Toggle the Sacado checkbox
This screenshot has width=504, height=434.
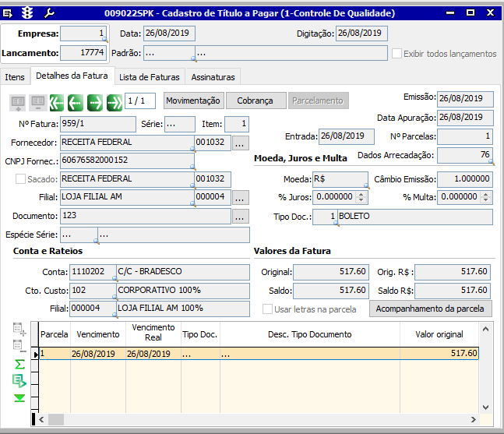tap(21, 179)
